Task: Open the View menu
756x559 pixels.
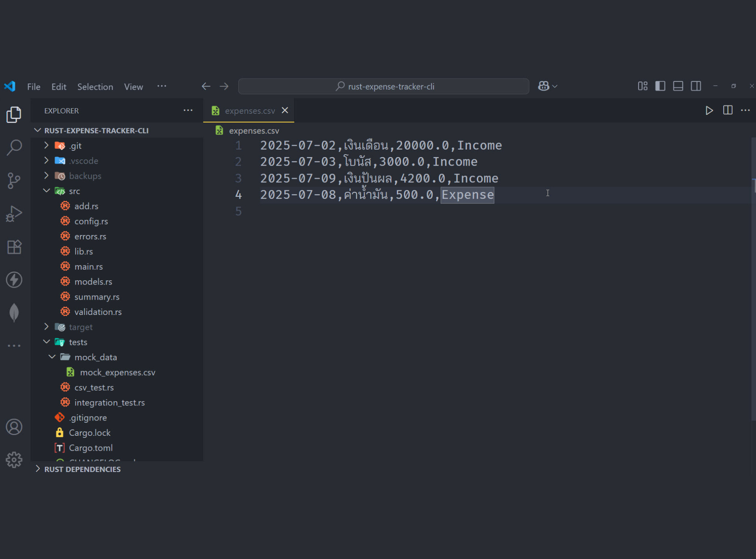Action: coord(133,87)
